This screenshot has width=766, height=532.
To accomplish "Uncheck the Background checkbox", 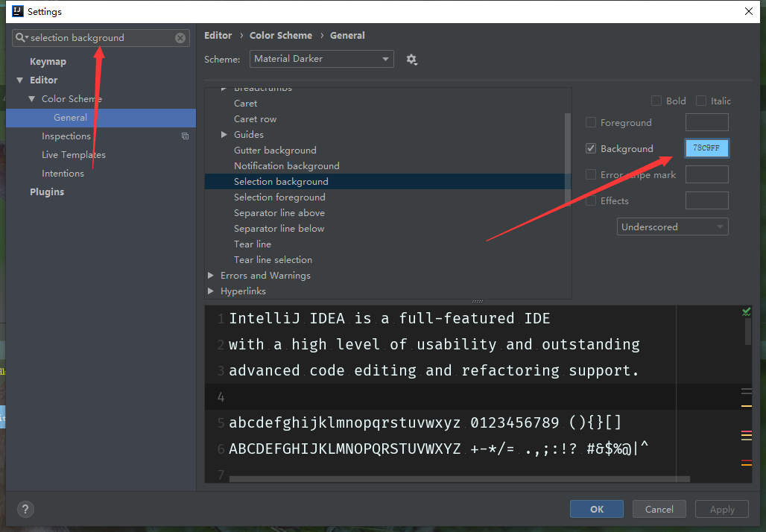I will (591, 148).
